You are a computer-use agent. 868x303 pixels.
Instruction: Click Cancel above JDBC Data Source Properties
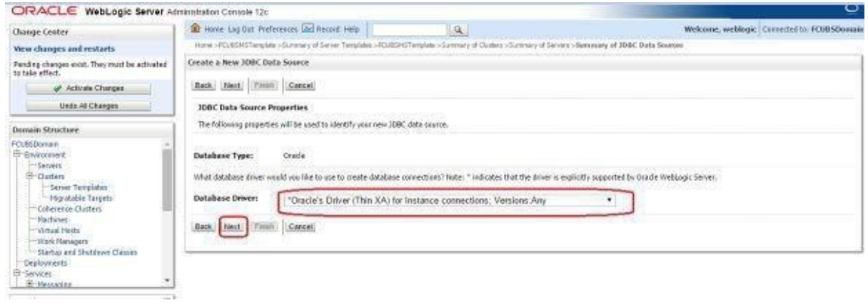[300, 85]
